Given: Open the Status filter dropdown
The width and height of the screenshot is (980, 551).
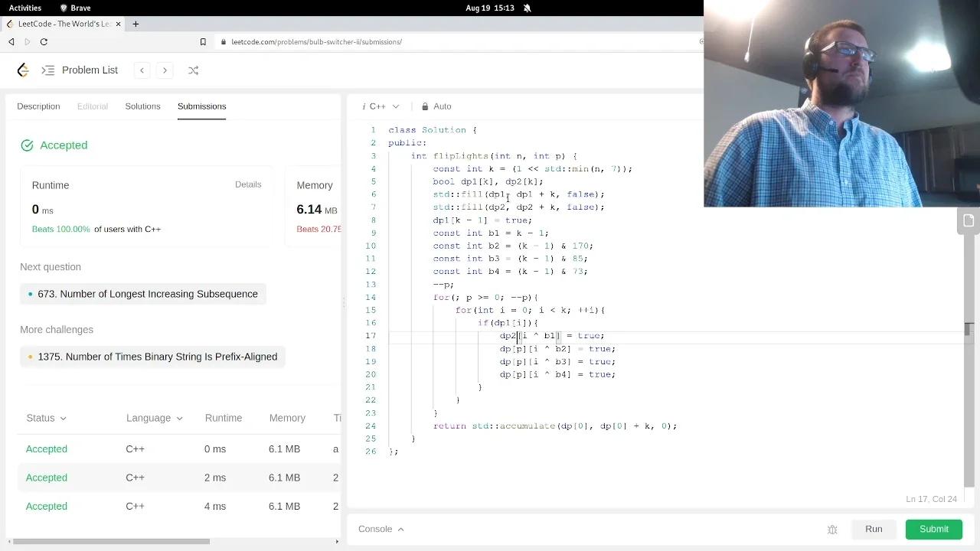Looking at the screenshot, I should [46, 418].
